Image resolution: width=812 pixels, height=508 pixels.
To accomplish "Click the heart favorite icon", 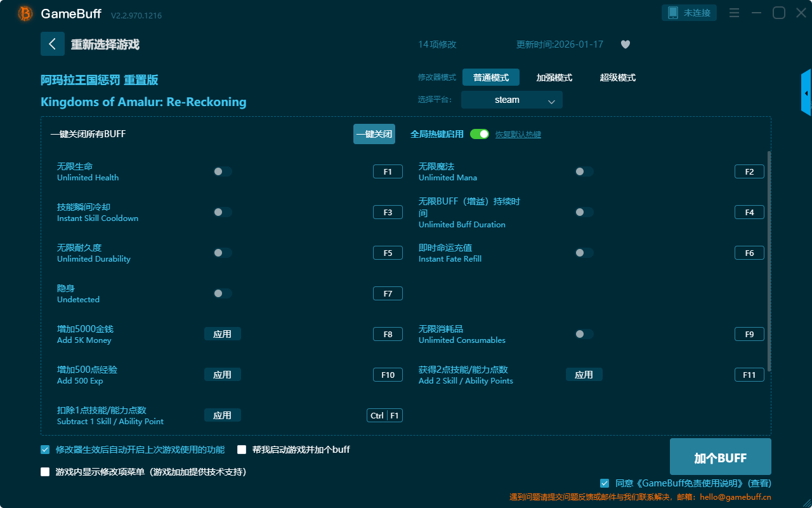I will pyautogui.click(x=625, y=44).
